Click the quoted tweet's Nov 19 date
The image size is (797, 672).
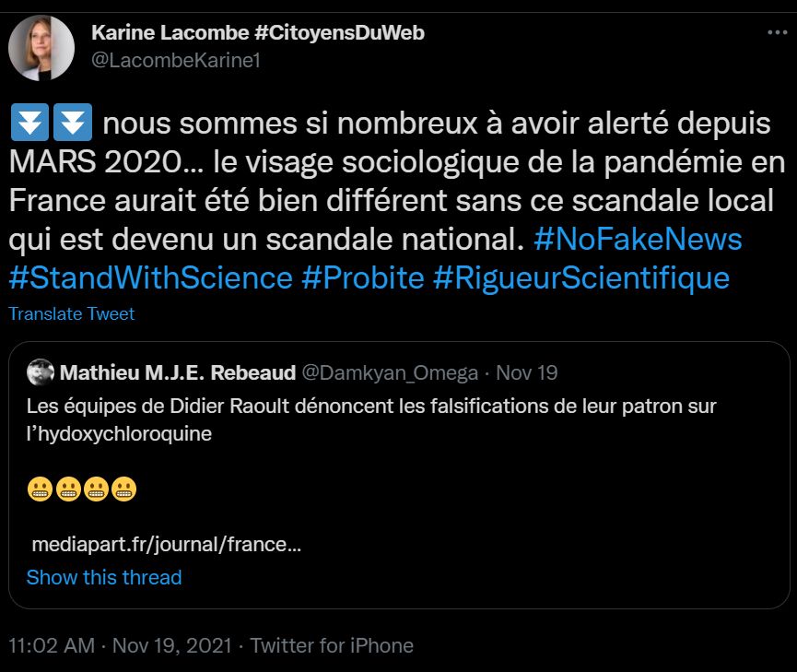527,372
